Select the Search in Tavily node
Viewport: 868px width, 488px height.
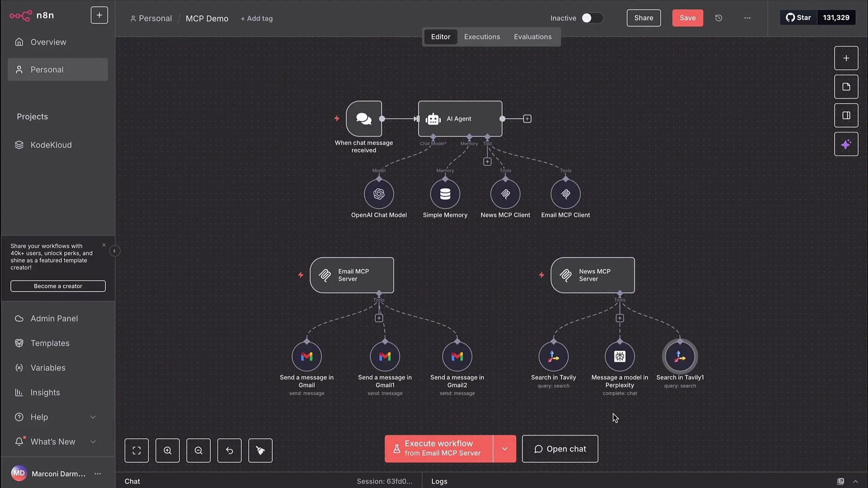tap(553, 357)
